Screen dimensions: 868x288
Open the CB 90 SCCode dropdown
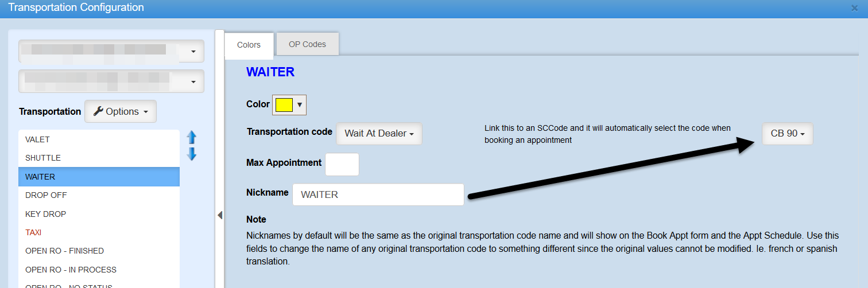coord(787,133)
